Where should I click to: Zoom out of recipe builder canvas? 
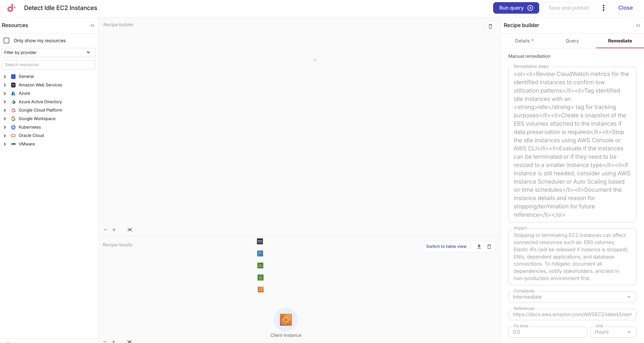[105, 230]
